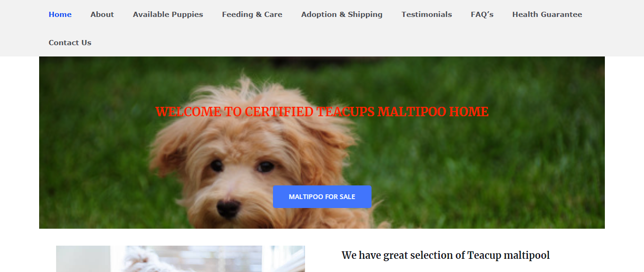
Task: Click the MALTIPOO FOR SALE button
Action: (322, 197)
